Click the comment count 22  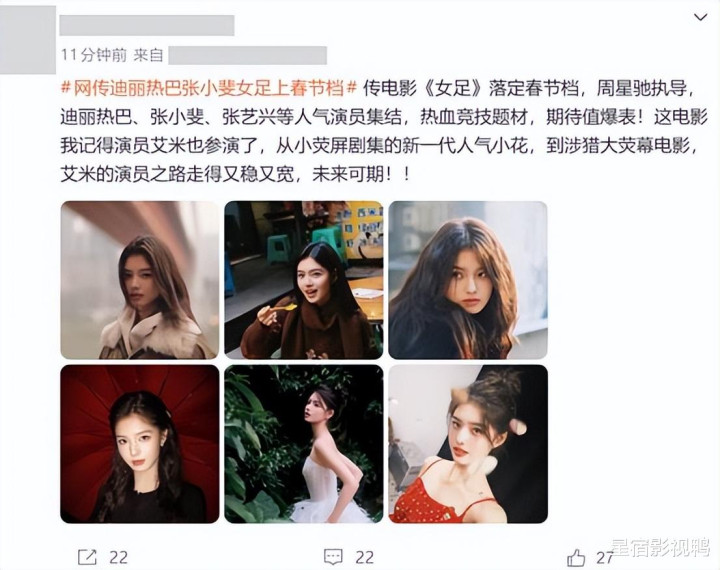[x=365, y=558]
